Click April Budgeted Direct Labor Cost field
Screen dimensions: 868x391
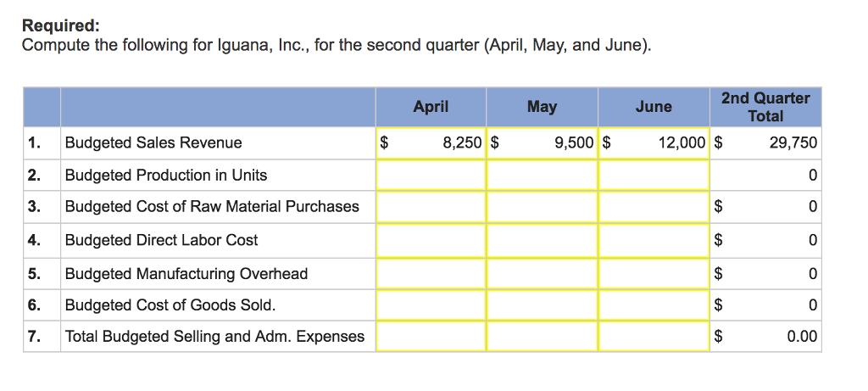[431, 240]
